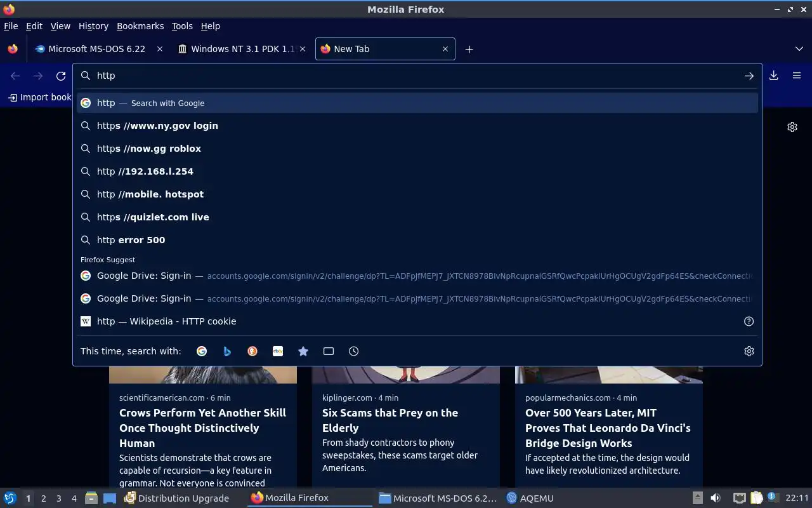812x508 pixels.
Task: Click the popularmechanics article thumbnail image
Action: click(609, 375)
